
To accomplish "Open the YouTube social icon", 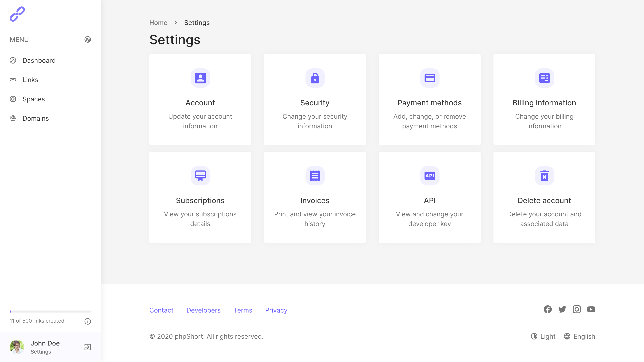I will pyautogui.click(x=591, y=309).
